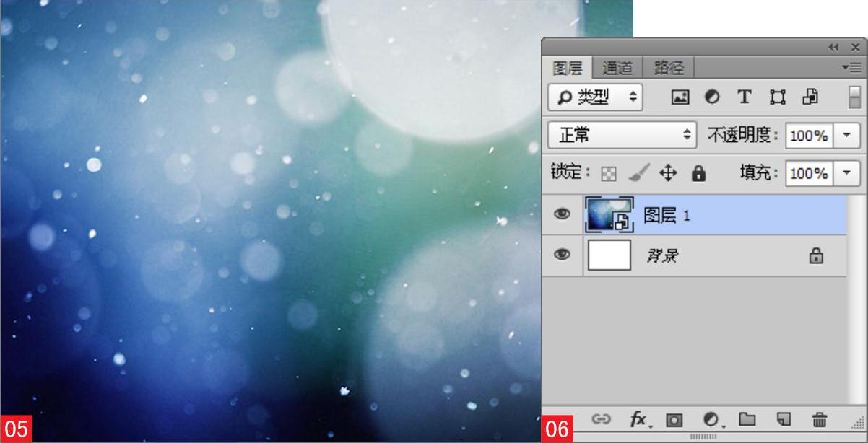868x443 pixels.
Task: Hide the 背景 layer eye
Action: pyautogui.click(x=562, y=255)
